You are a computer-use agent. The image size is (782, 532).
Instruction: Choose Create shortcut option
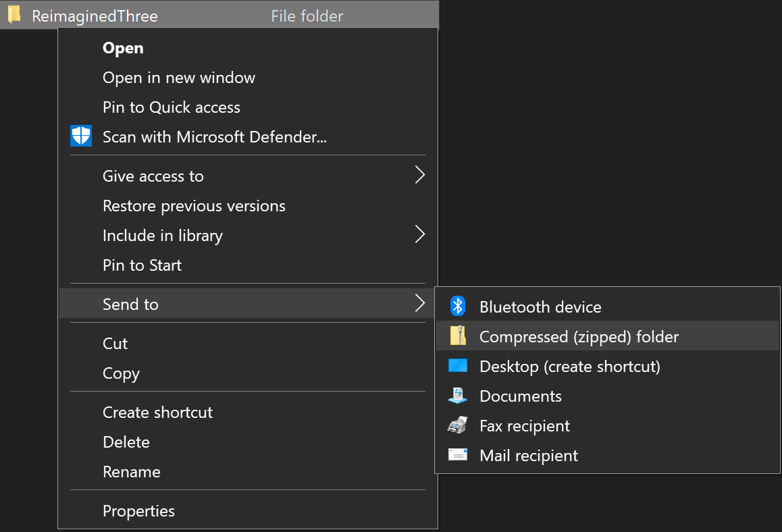(157, 413)
